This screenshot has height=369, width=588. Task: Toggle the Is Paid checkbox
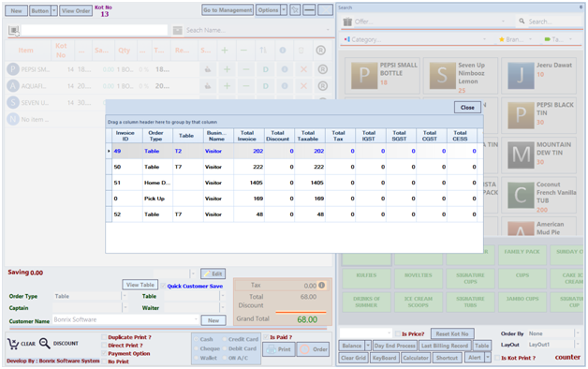click(266, 337)
